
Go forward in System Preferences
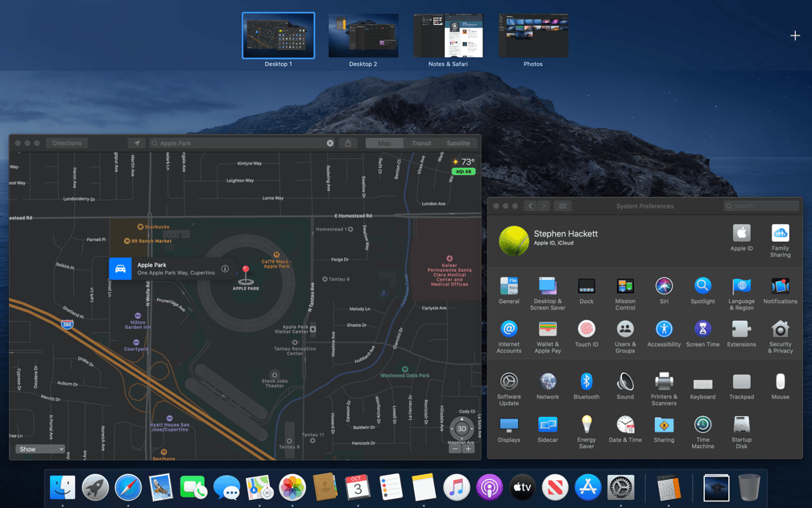[543, 206]
